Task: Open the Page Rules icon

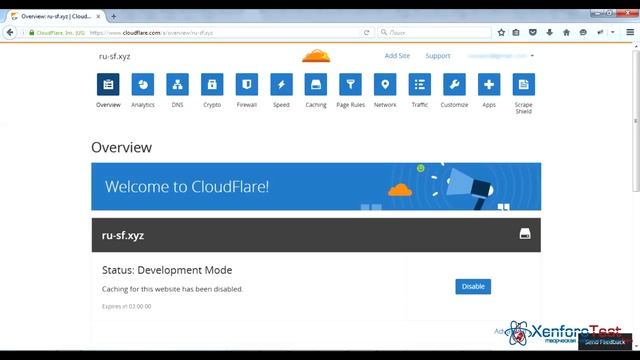Action: (x=351, y=84)
